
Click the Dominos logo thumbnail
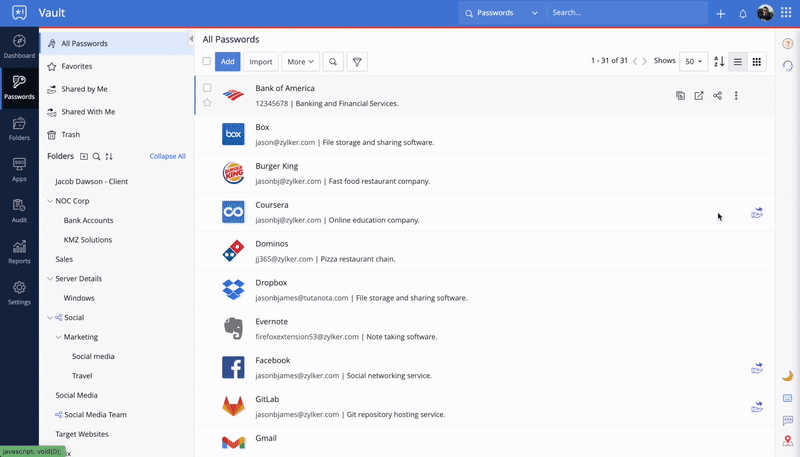point(233,251)
